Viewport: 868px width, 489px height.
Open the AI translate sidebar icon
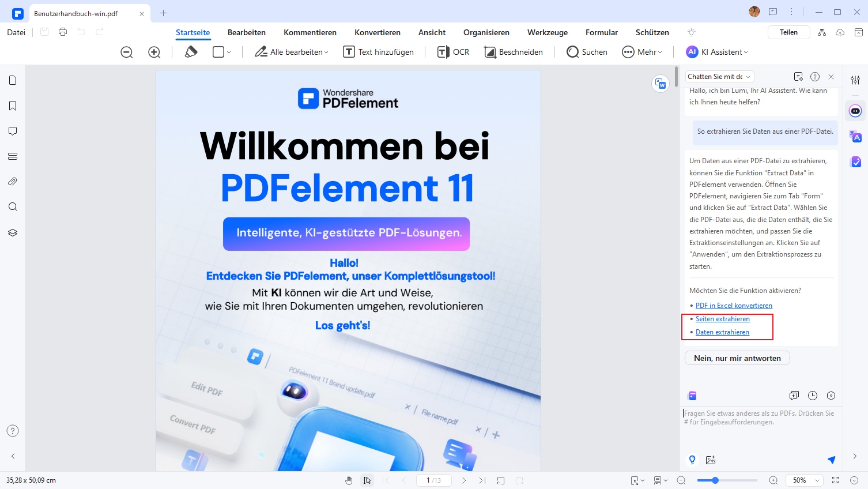pos(855,137)
